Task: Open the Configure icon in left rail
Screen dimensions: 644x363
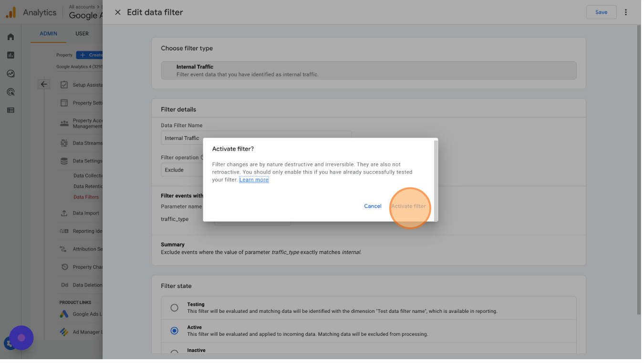Action: pos(10,110)
